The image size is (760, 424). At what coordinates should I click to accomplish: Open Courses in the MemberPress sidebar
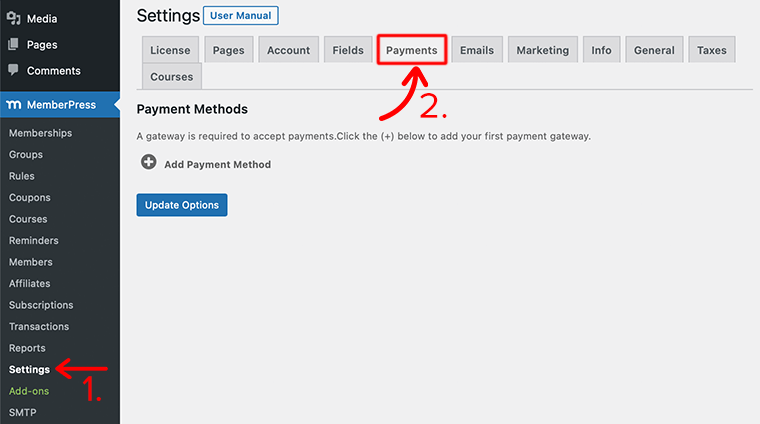pyautogui.click(x=28, y=219)
